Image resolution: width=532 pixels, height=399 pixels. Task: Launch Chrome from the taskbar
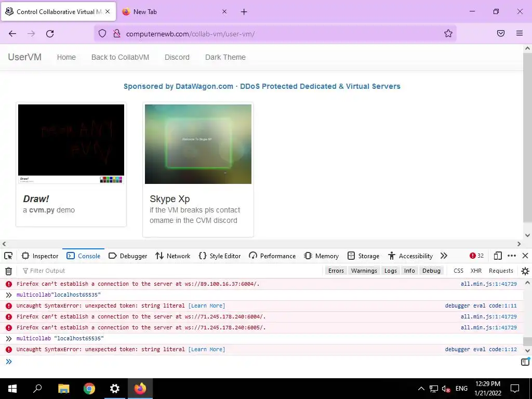pos(89,389)
